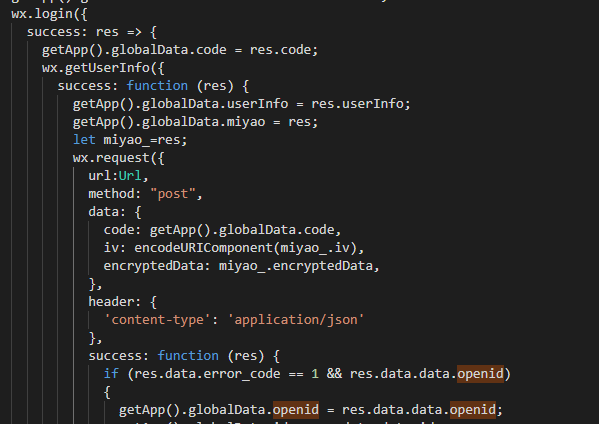Viewport: 599px width, 424px height.
Task: Click the 'method:' property key
Action: point(115,194)
